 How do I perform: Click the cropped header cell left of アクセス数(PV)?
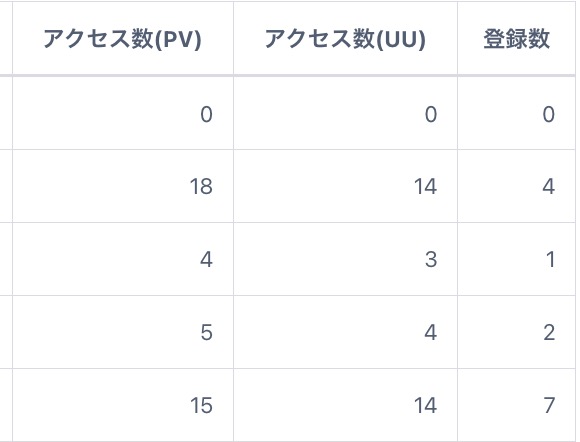pos(6,38)
